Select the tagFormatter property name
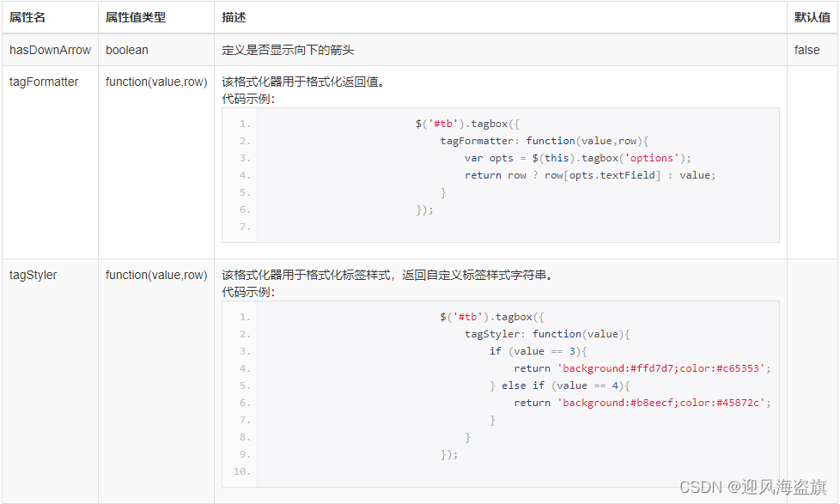 (43, 82)
